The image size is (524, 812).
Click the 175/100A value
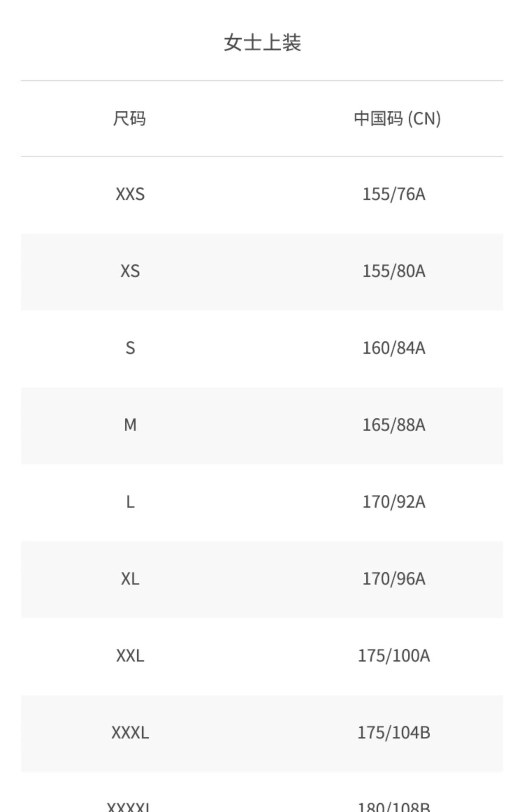394,656
